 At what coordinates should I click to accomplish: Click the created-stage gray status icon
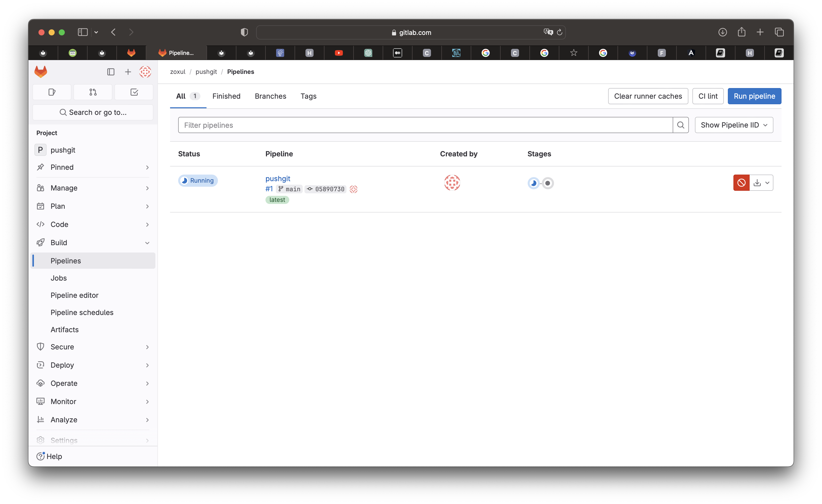coord(547,183)
